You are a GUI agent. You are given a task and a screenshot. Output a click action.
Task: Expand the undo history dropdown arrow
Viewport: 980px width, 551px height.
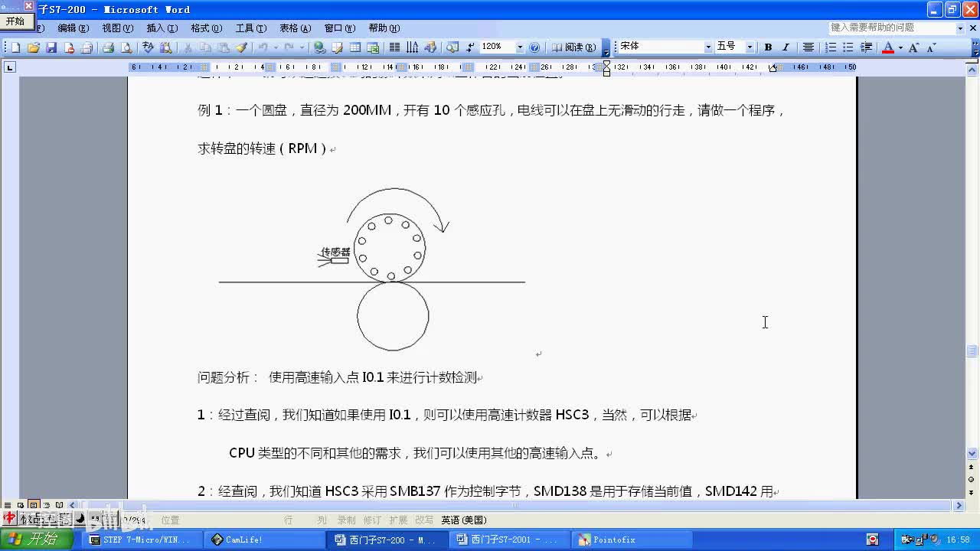coord(276,47)
